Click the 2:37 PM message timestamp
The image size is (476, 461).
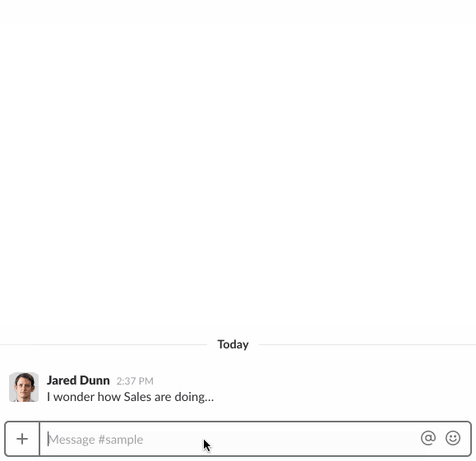pyautogui.click(x=135, y=380)
